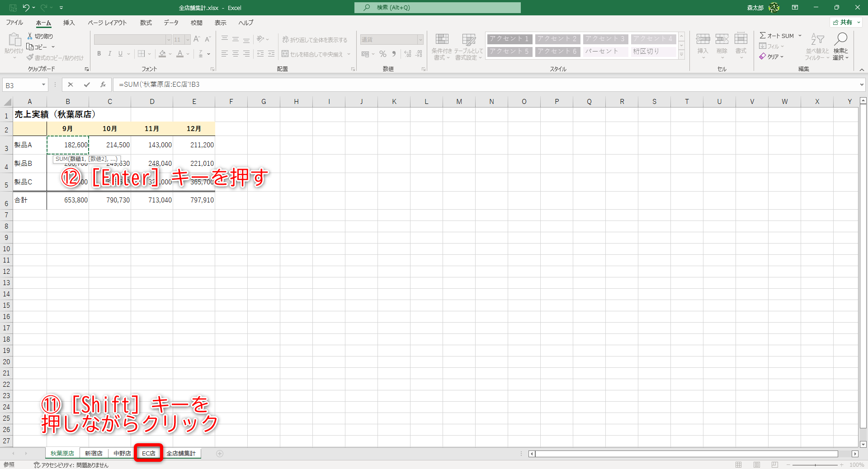This screenshot has height=469, width=868.
Task: Click the cell Format button
Action: point(741,46)
